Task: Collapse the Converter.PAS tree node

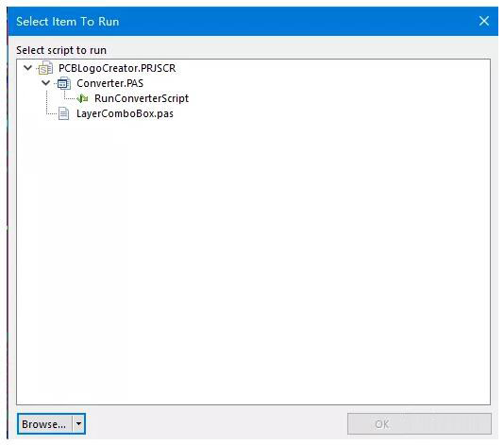Action: (x=46, y=83)
